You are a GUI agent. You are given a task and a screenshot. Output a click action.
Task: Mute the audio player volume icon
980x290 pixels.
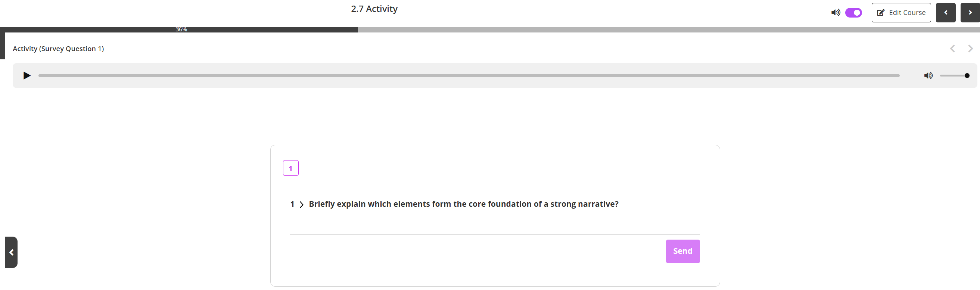[x=928, y=75]
